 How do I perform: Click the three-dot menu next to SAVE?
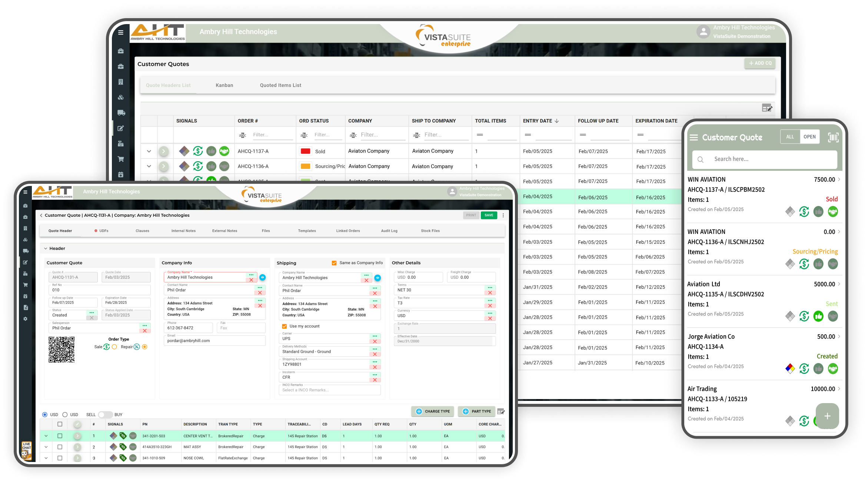click(x=503, y=215)
